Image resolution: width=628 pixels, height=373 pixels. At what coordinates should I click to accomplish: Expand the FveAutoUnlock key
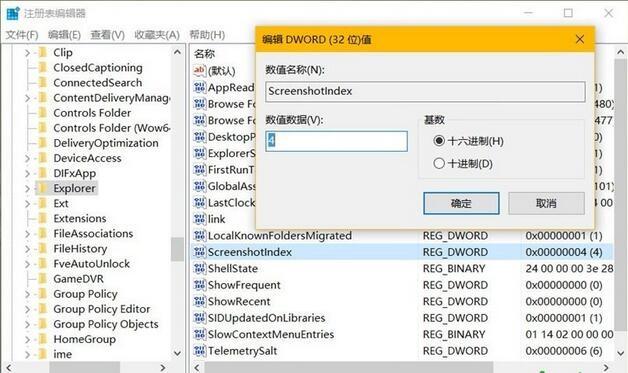27,264
